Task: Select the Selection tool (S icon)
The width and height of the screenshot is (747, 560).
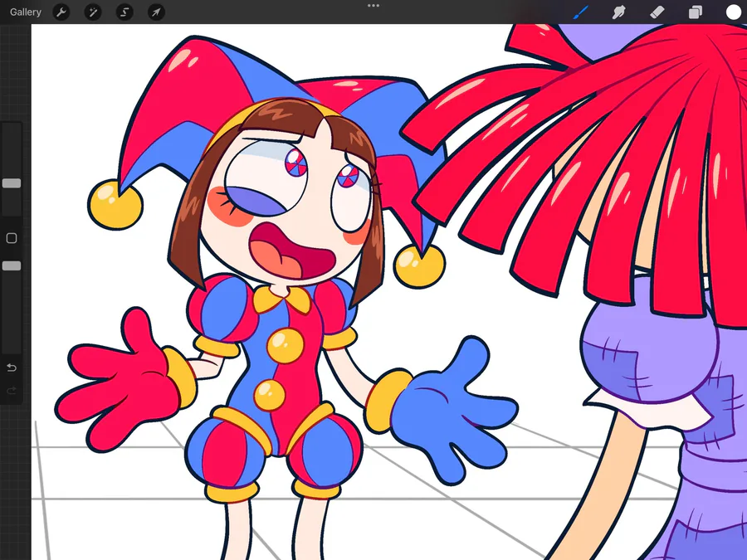Action: click(x=124, y=12)
